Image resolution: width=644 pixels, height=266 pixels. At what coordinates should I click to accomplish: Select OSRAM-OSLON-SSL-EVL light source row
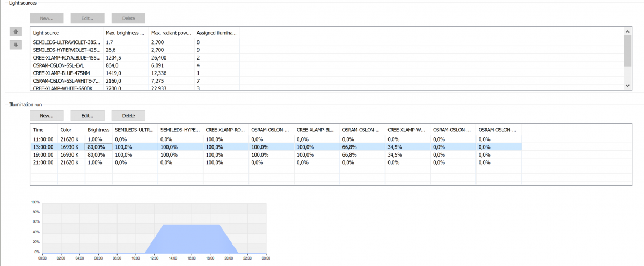327,65
